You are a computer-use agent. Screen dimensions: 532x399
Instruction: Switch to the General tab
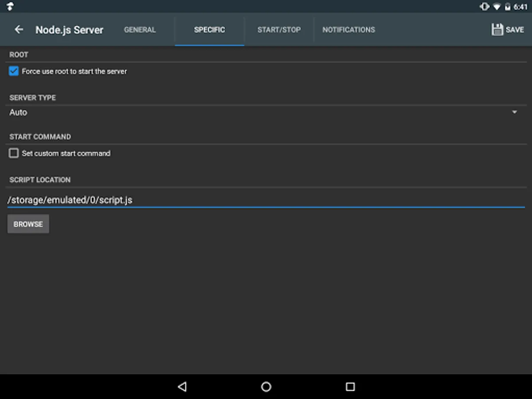pyautogui.click(x=140, y=30)
